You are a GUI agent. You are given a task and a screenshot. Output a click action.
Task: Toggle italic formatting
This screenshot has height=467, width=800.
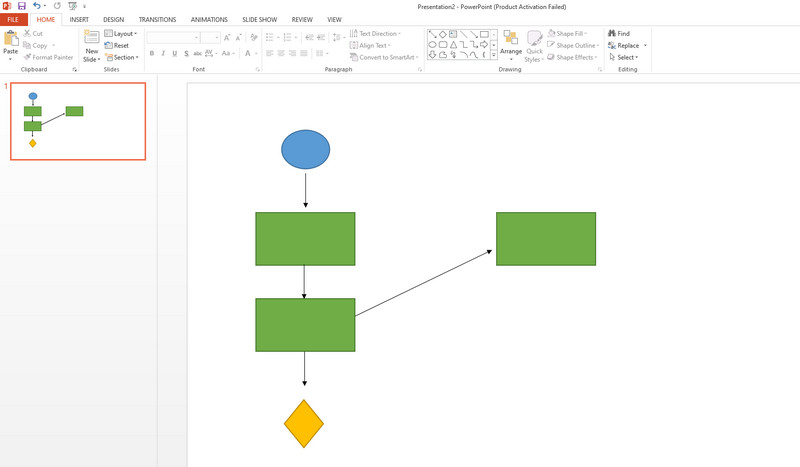163,53
